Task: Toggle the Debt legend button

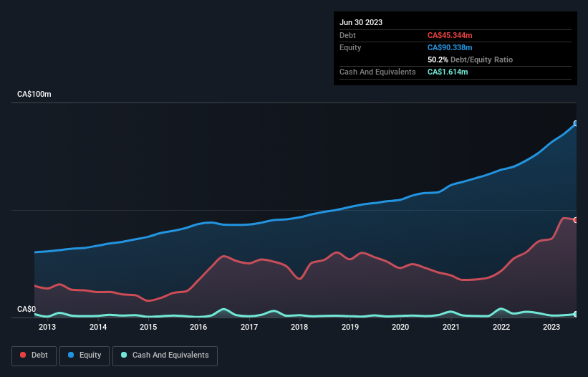Action: tap(34, 355)
